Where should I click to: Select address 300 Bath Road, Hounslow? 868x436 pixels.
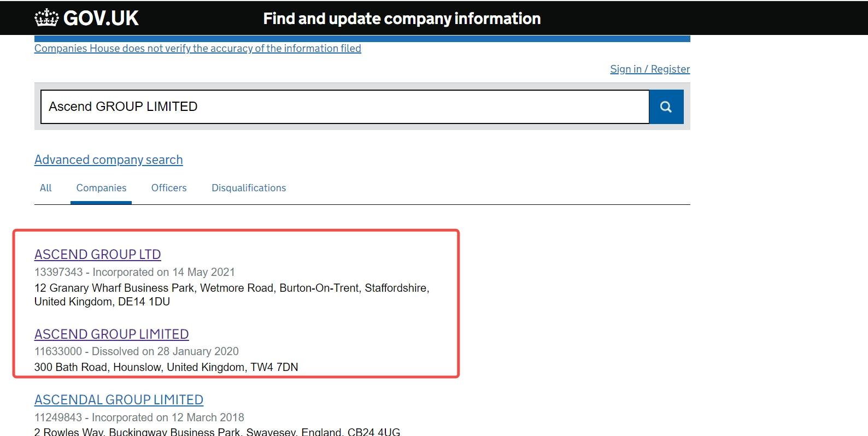[166, 367]
